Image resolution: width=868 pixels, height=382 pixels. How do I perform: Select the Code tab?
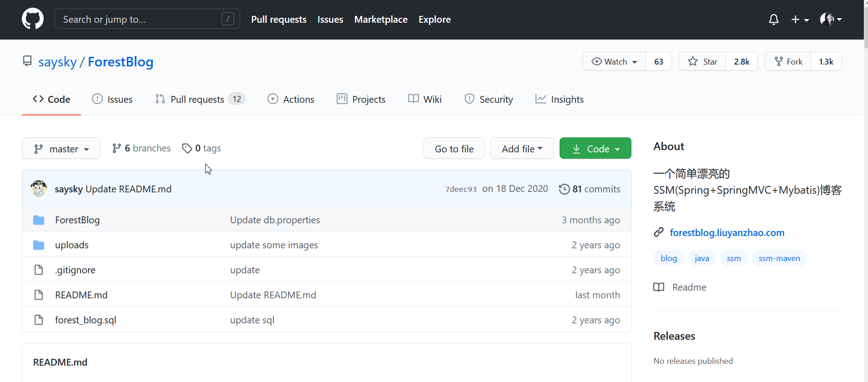[51, 99]
